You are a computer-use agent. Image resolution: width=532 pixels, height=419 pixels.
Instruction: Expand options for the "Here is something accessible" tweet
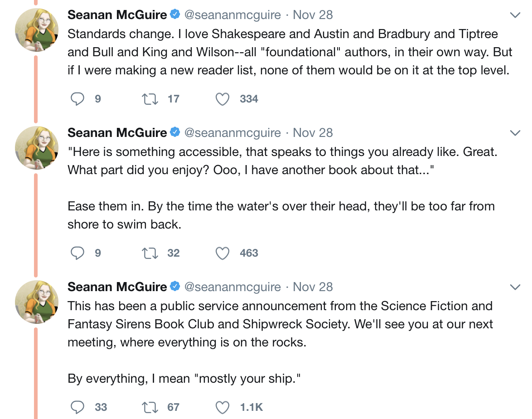pyautogui.click(x=515, y=133)
